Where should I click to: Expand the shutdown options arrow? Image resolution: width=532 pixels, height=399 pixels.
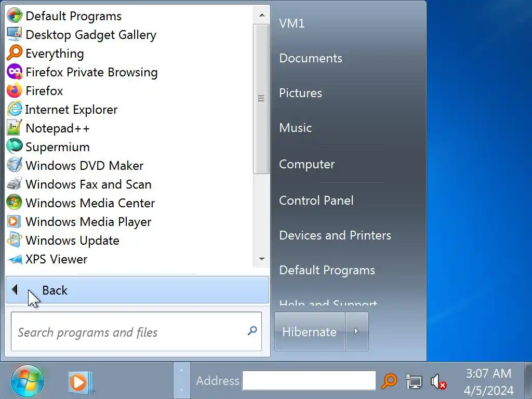tap(356, 331)
